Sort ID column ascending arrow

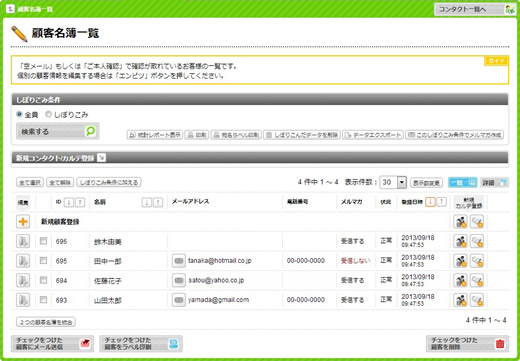(80, 202)
